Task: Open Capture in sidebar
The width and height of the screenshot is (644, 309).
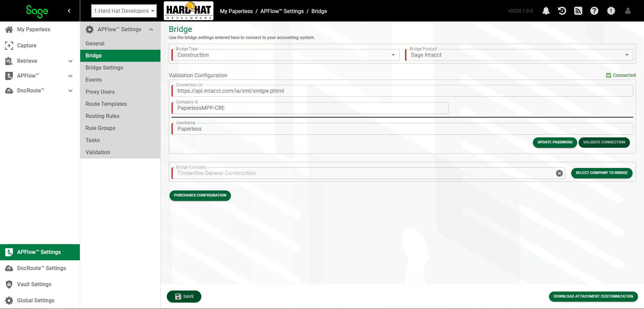Action: coord(40,45)
